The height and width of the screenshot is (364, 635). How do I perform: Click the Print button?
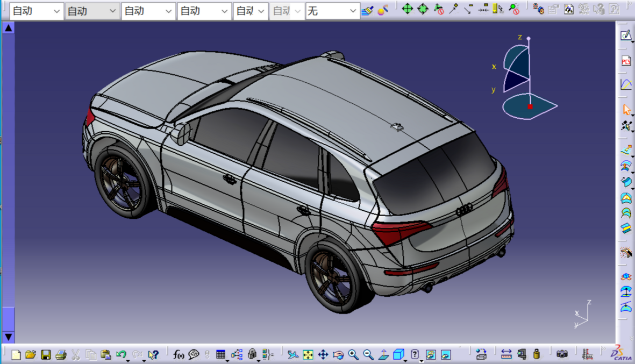(61, 354)
